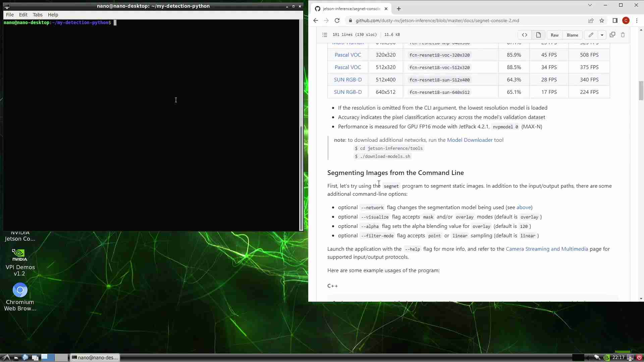Image resolution: width=644 pixels, height=362 pixels.
Task: Click the Raw button
Action: tap(554, 35)
